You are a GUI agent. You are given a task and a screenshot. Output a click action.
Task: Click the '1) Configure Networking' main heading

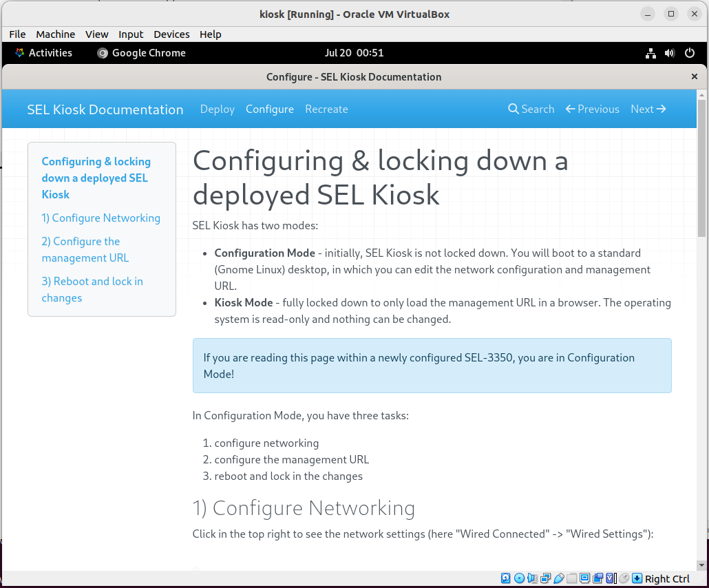click(x=304, y=508)
